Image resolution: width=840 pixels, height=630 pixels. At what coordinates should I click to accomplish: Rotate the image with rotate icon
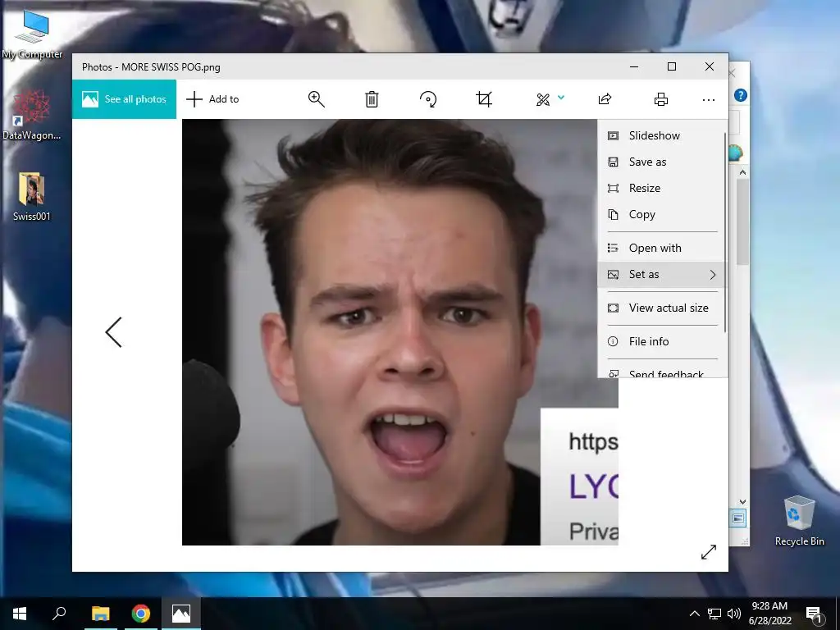pos(428,99)
